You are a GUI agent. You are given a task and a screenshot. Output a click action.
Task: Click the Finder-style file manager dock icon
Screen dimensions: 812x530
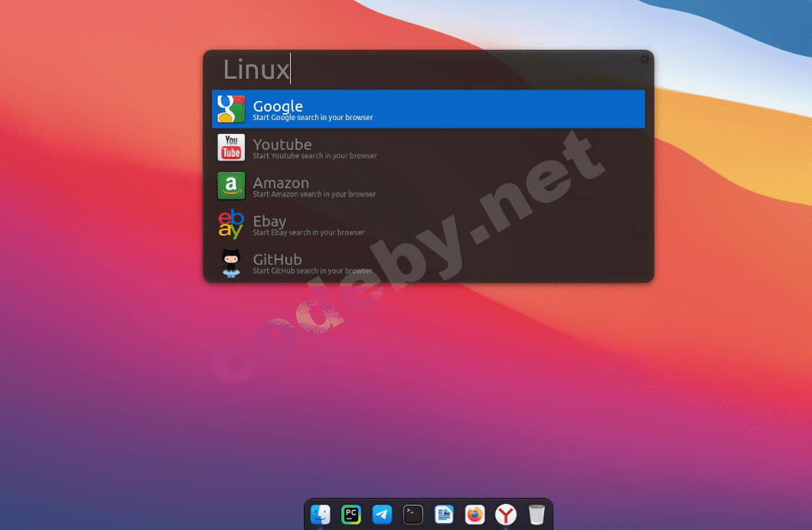(321, 514)
